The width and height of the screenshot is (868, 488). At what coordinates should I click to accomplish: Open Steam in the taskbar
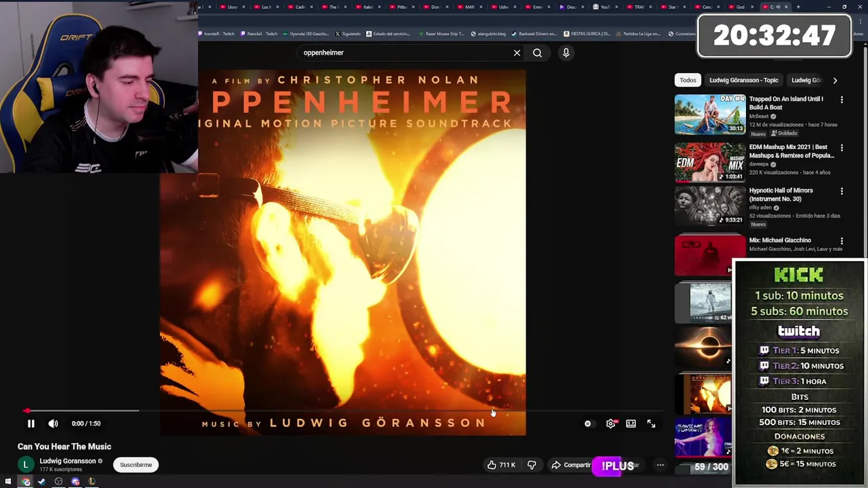pyautogui.click(x=41, y=482)
